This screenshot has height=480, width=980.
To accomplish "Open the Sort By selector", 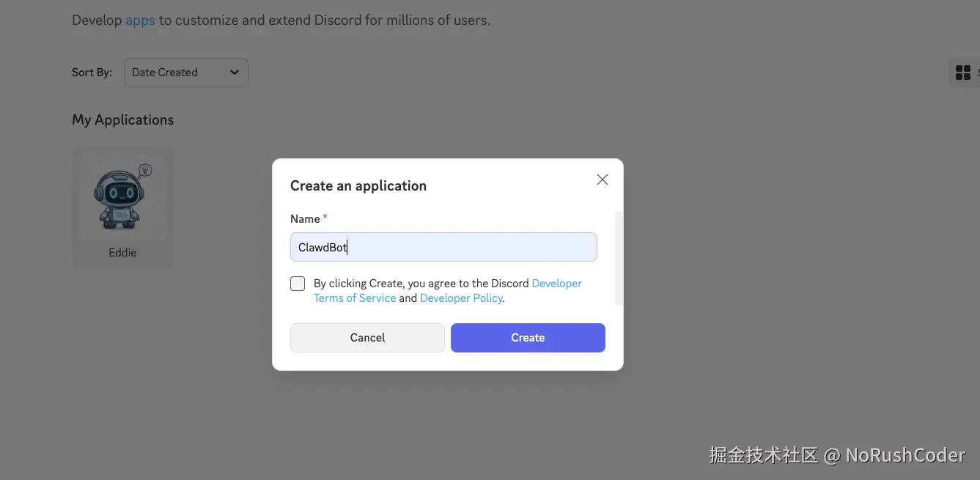I will [x=185, y=72].
